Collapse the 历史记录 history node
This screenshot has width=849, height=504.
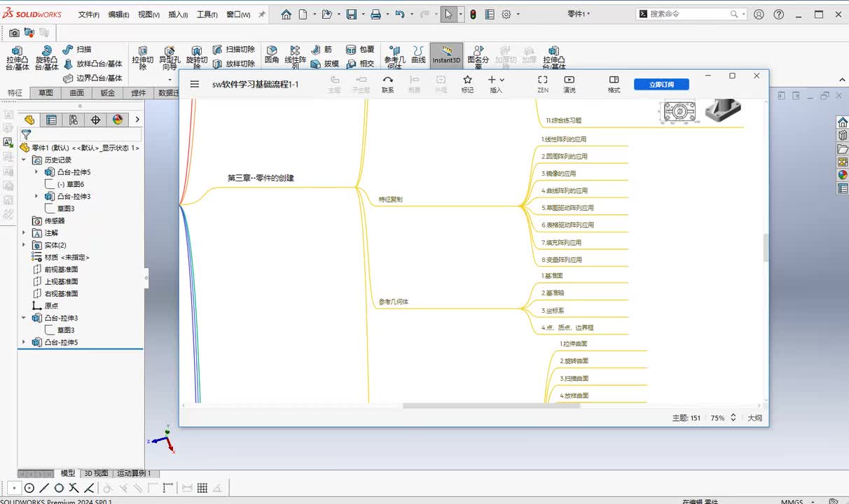(24, 160)
